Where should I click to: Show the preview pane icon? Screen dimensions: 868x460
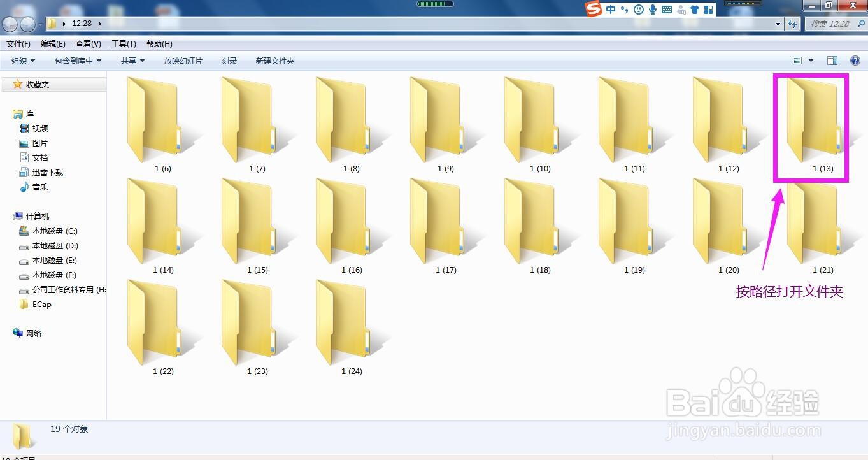click(x=832, y=61)
